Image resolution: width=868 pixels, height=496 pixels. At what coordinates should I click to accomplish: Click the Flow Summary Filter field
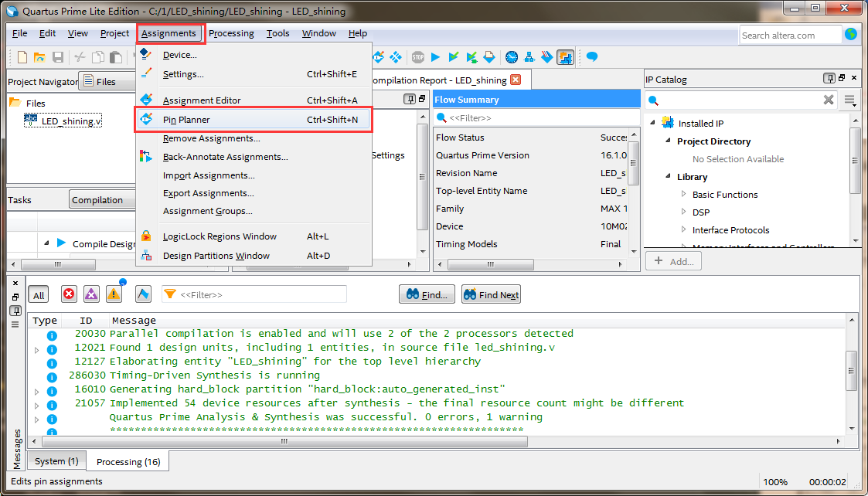536,117
